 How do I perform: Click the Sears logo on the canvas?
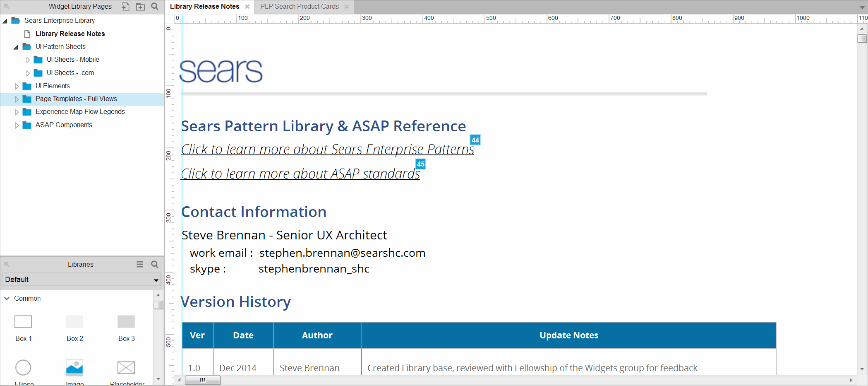point(221,71)
